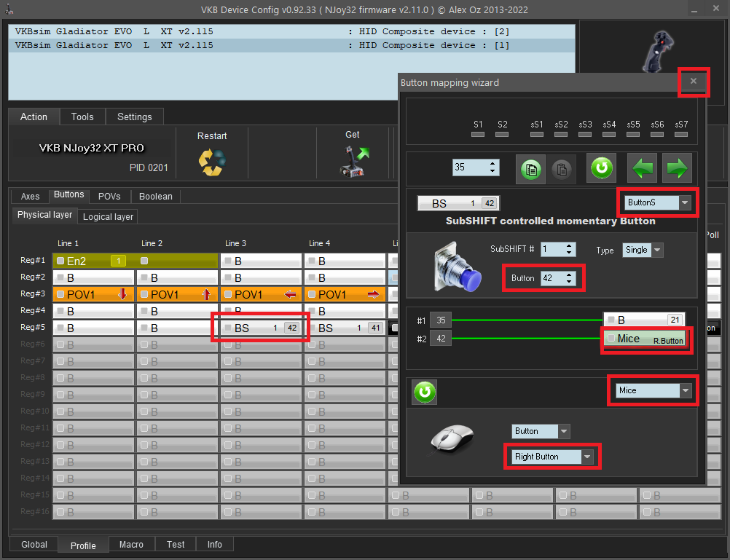Click the B cell in Reg#4 Line 1
Image resolution: width=730 pixels, height=560 pixels.
93,311
